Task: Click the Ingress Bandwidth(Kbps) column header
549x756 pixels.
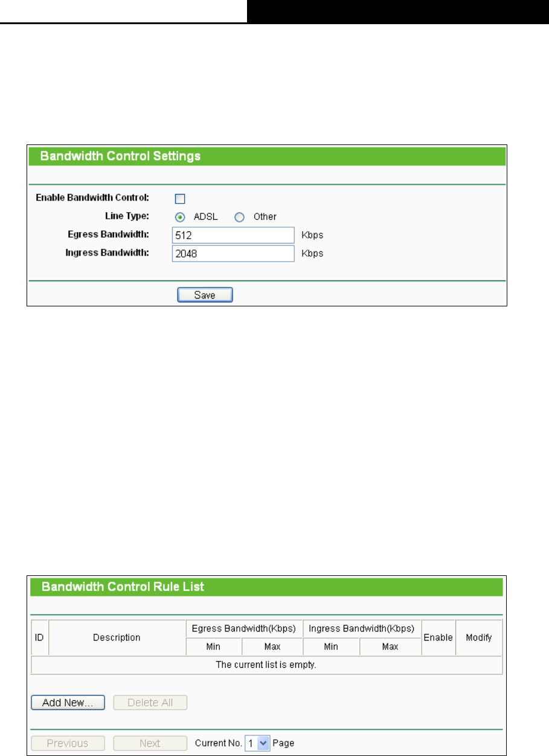Action: (x=361, y=628)
